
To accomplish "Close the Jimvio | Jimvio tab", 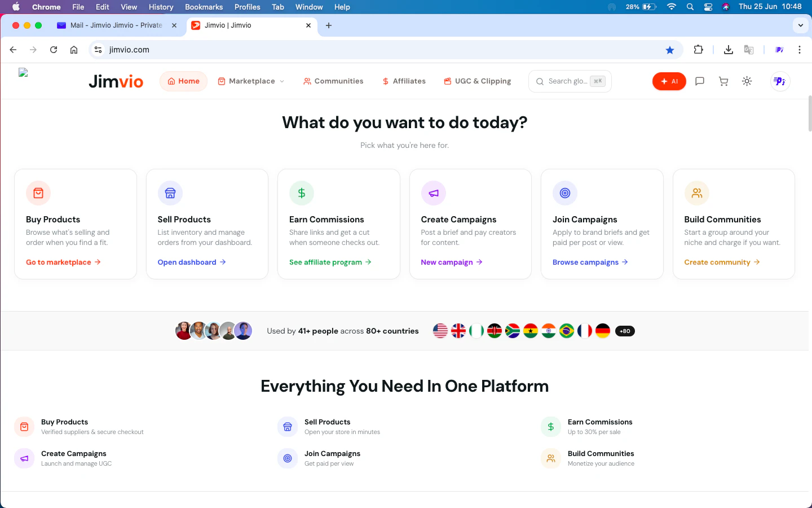I will (308, 25).
